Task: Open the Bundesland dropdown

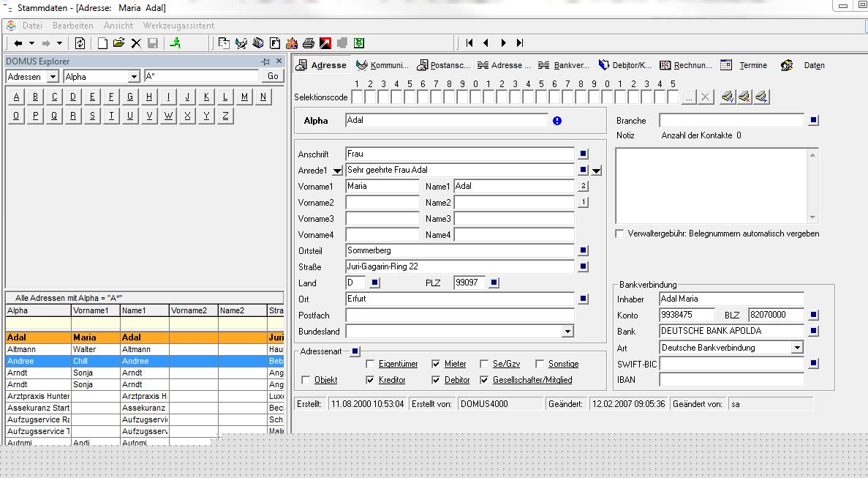Action: point(566,332)
